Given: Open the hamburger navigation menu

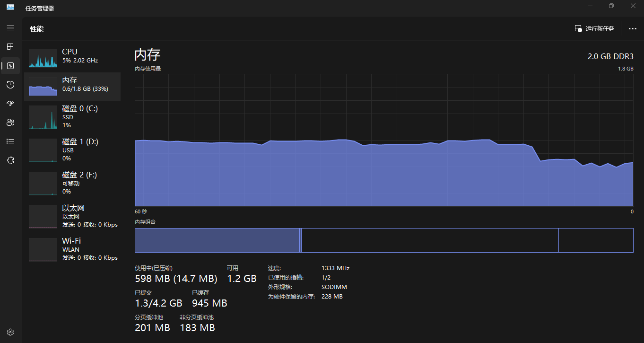Looking at the screenshot, I should [10, 28].
